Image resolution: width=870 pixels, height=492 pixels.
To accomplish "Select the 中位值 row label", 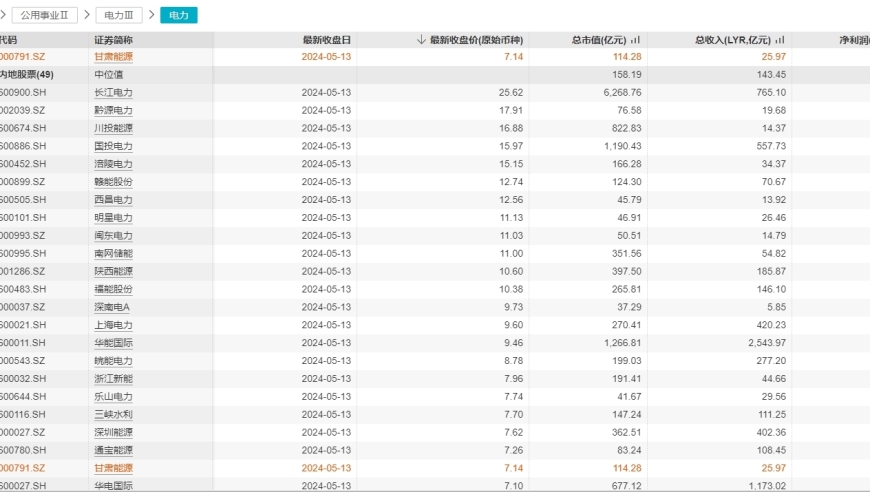I will [x=108, y=74].
